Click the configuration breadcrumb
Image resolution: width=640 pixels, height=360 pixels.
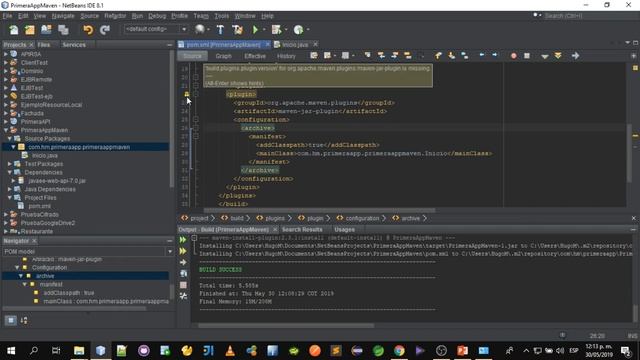(362, 218)
